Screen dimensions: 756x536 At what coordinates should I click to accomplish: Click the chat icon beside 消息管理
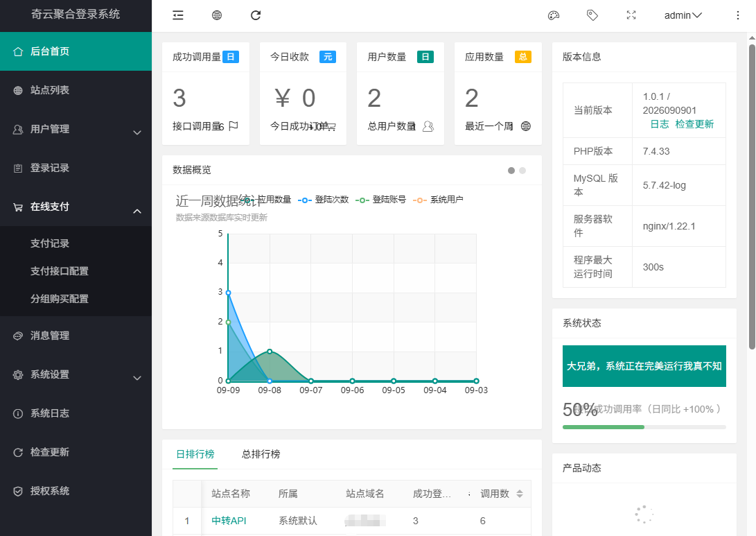click(18, 336)
